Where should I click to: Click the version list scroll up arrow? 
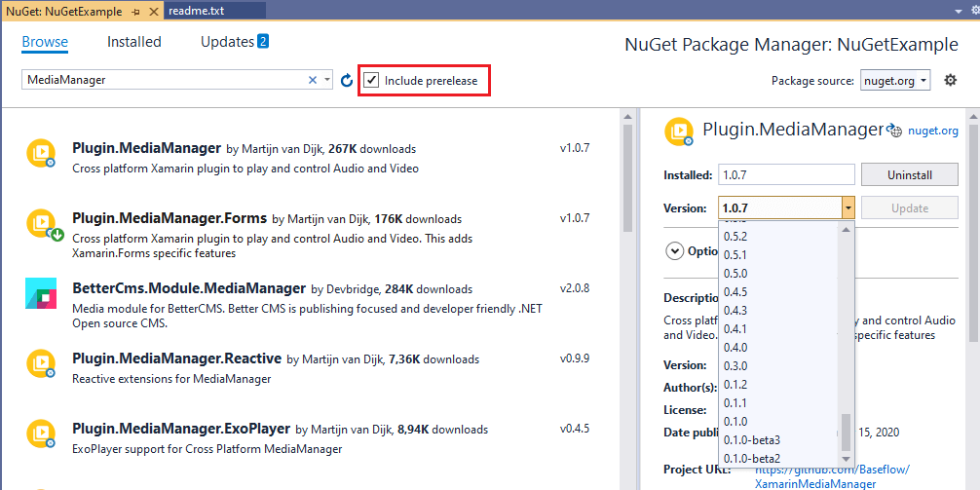click(847, 229)
